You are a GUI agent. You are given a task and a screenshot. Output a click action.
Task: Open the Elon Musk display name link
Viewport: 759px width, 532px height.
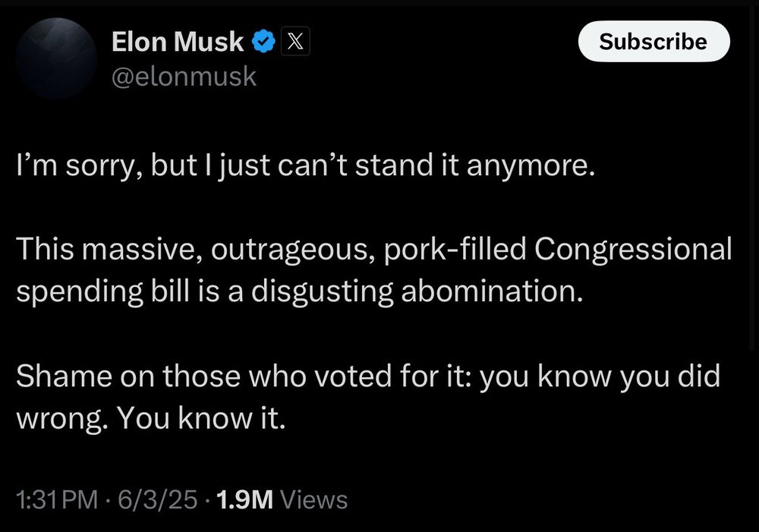(x=177, y=41)
